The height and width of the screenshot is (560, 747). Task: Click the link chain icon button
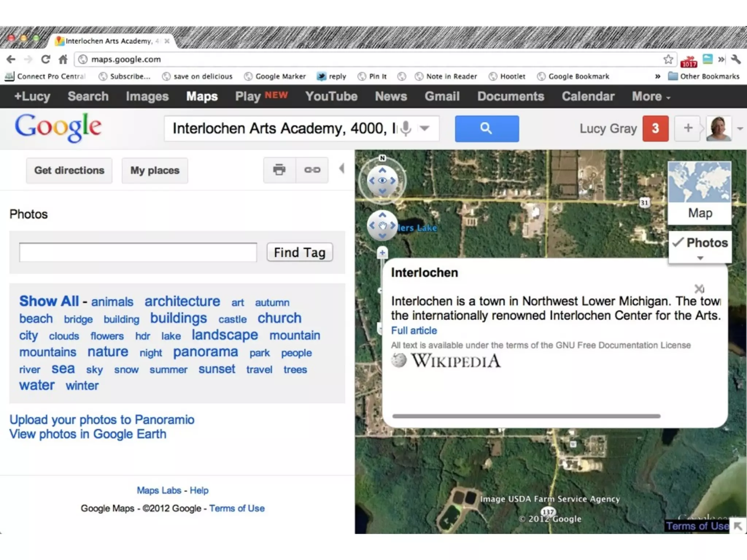312,170
